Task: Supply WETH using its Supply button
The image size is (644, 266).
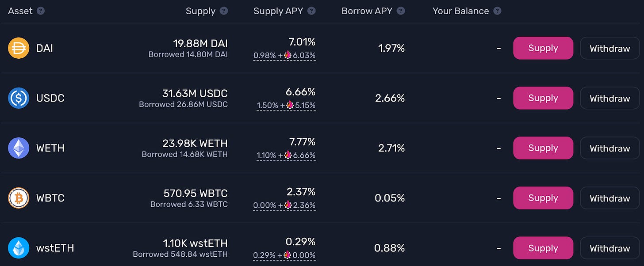Action: pos(543,148)
